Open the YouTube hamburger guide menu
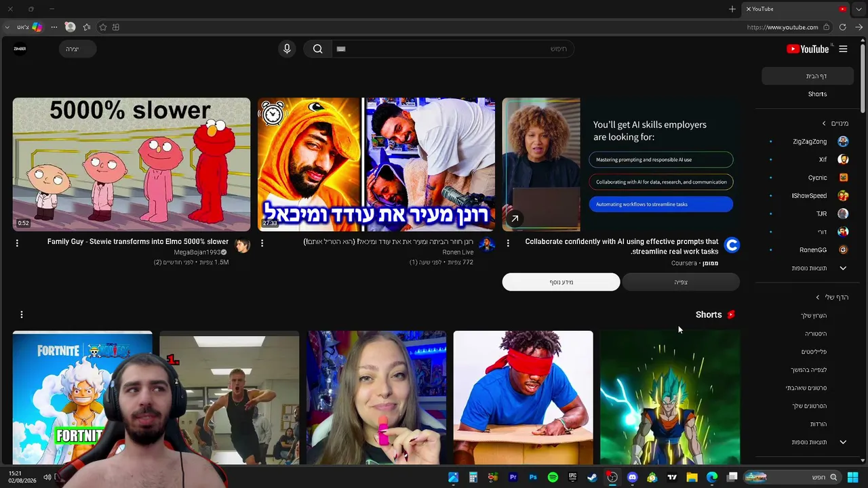Screen dimensions: 868x488 (843, 49)
